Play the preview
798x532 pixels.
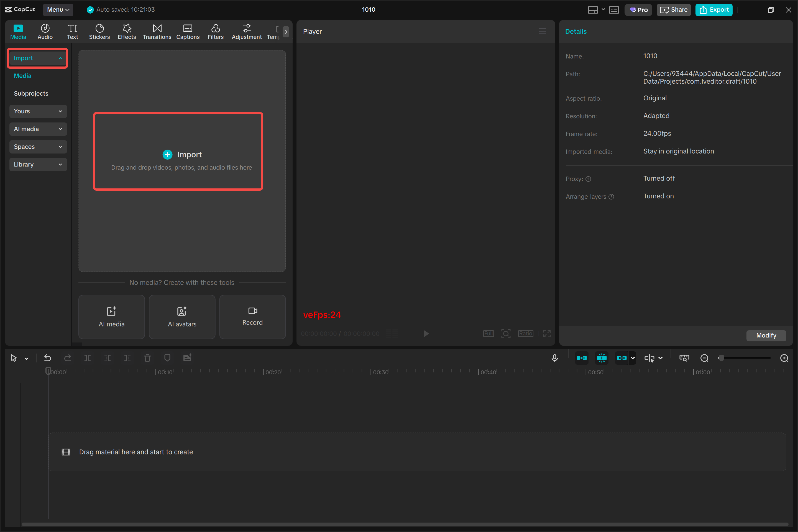(x=426, y=334)
